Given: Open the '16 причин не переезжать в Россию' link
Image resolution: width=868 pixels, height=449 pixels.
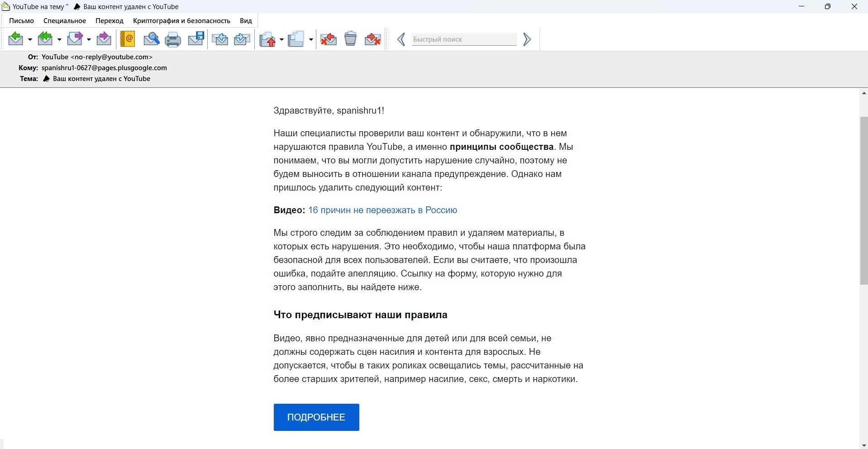Looking at the screenshot, I should click(x=383, y=210).
